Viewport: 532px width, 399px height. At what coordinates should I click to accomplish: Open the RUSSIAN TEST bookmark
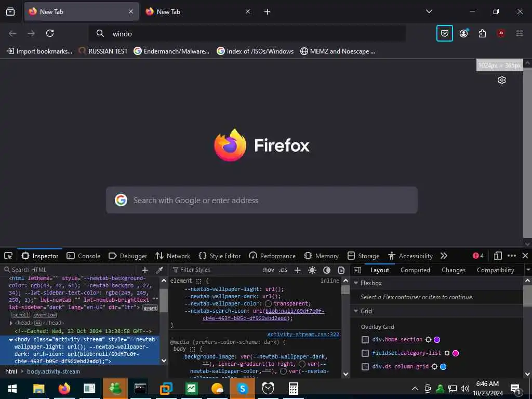pos(103,51)
